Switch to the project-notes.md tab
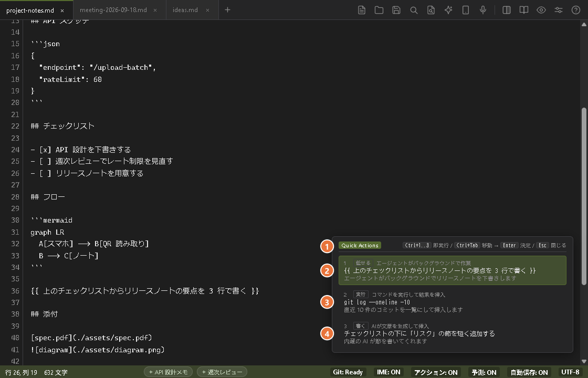This screenshot has width=588, height=378. click(x=36, y=10)
